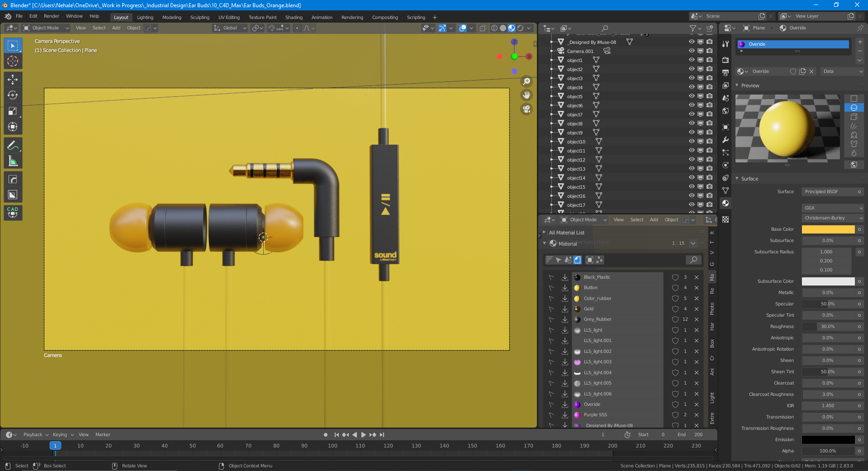Switch to the Shading workspace tab
The height and width of the screenshot is (471, 868).
(x=294, y=18)
